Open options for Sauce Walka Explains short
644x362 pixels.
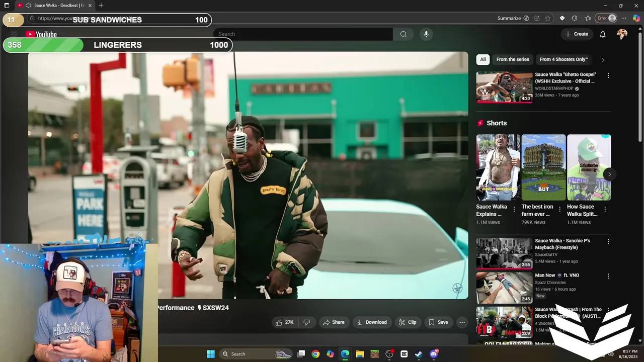[x=514, y=209]
